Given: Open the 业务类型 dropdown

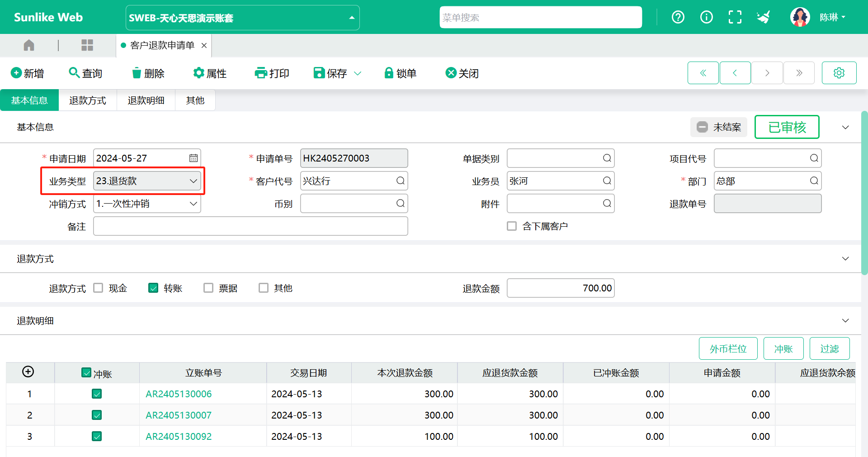Looking at the screenshot, I should 147,181.
